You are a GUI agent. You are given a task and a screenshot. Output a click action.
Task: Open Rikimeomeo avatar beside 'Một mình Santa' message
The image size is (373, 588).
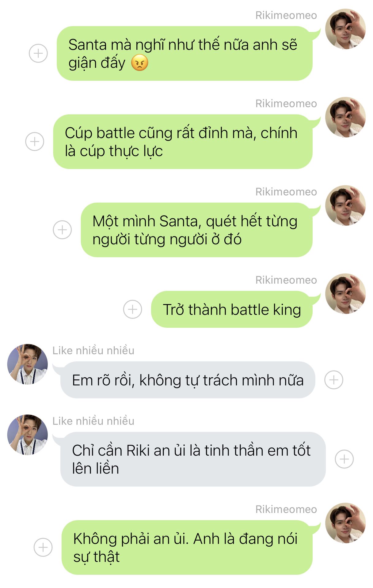coord(345,205)
